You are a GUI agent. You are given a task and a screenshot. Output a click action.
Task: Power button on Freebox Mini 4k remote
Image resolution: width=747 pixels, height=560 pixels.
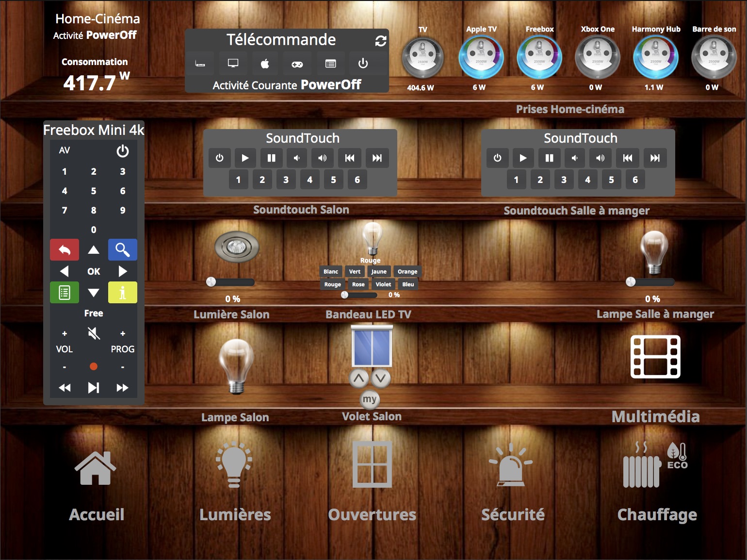(x=123, y=151)
